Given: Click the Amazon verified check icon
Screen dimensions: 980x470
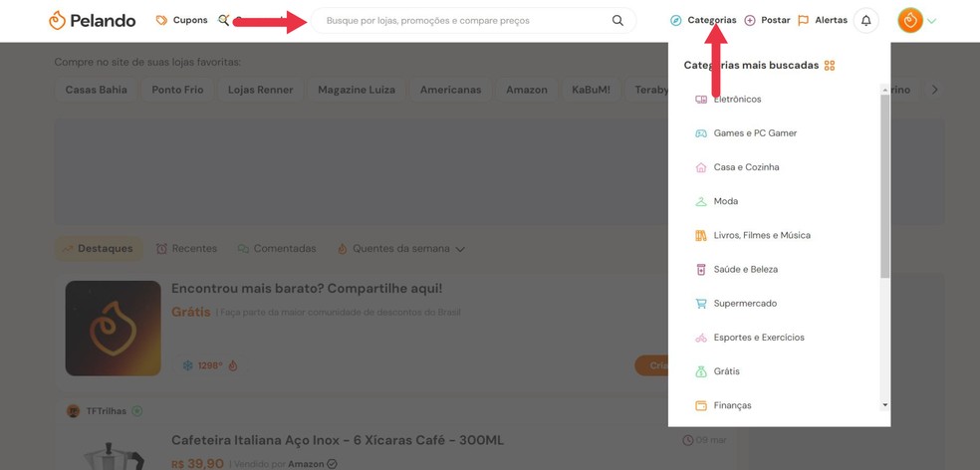Looking at the screenshot, I should (333, 464).
